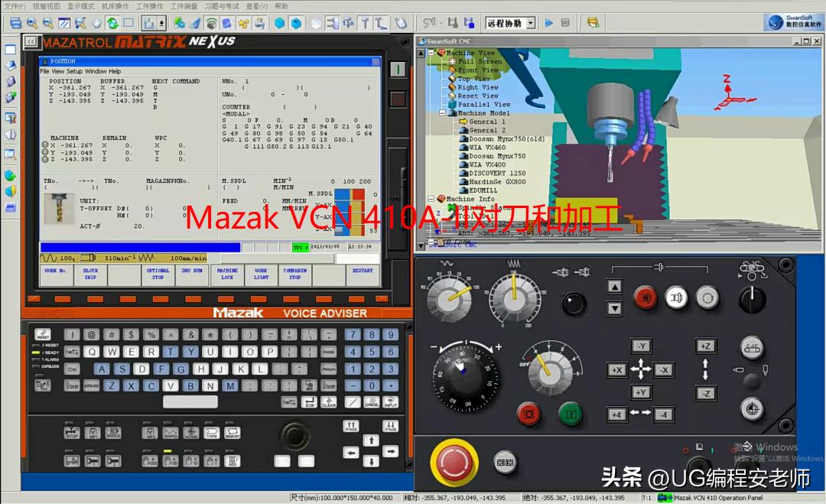This screenshot has width=826, height=504.
Task: Turn on the MACHINE LOCK soft key
Action: pos(226,273)
